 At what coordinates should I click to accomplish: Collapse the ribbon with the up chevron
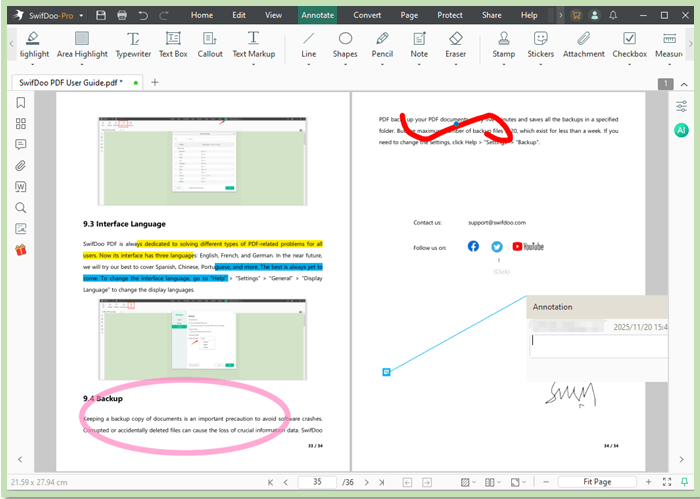[684, 84]
